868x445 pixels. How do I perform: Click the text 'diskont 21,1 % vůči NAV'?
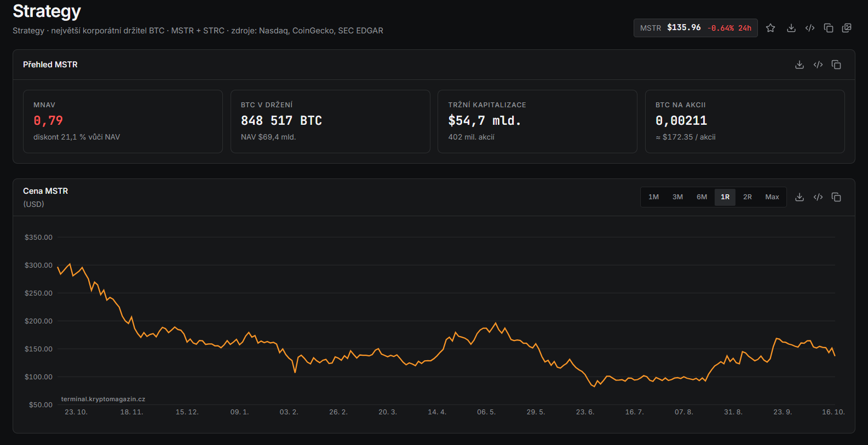tap(77, 137)
